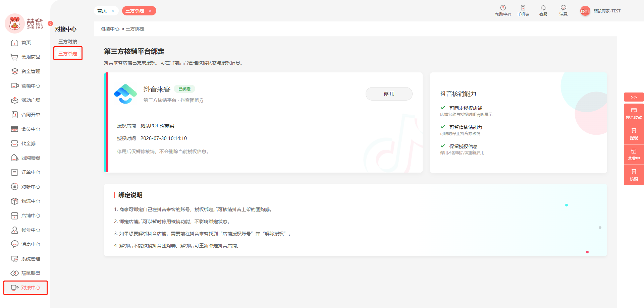Click the 已绑定 status badge
Screen dimensions: 644x308
pos(184,89)
